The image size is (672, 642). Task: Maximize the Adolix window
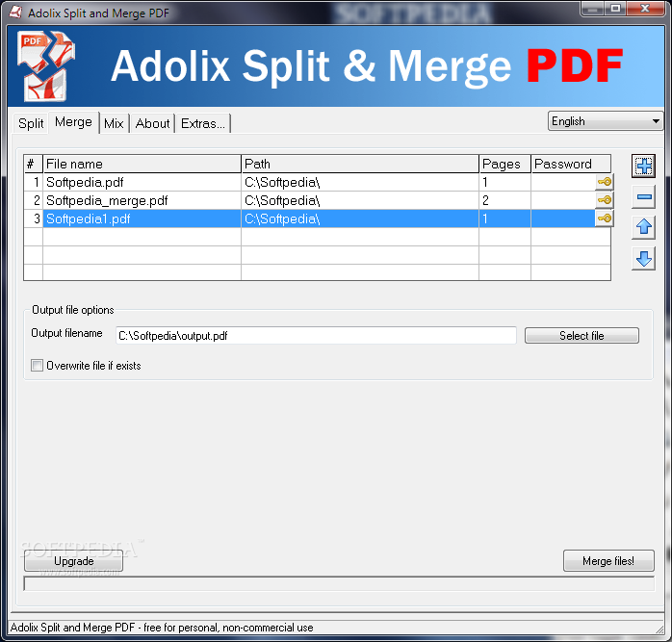[615, 9]
